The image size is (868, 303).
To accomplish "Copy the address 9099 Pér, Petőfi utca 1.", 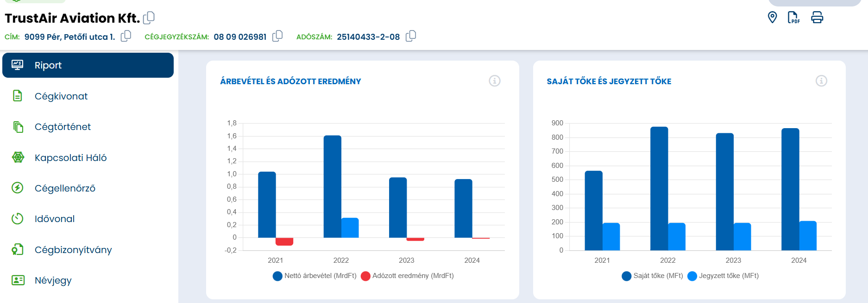I will (x=126, y=36).
